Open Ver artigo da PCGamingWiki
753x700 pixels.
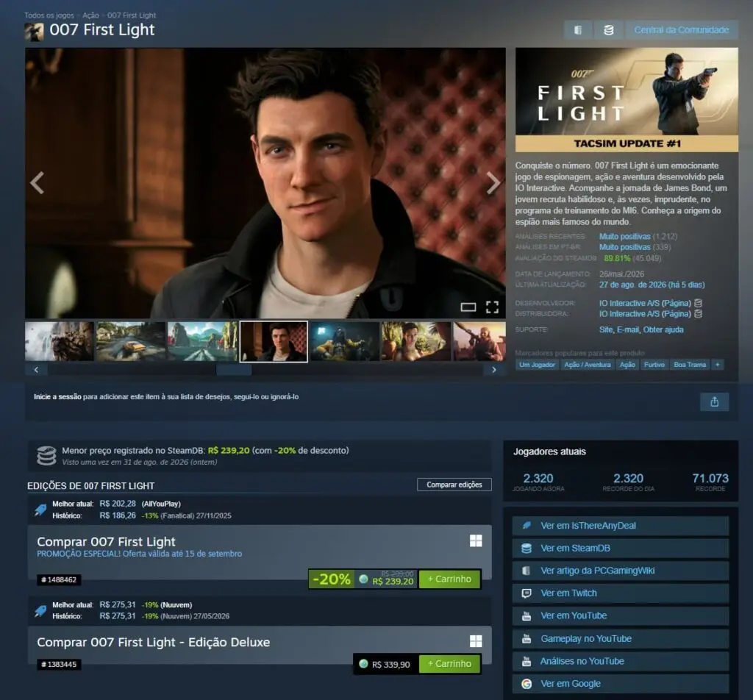pyautogui.click(x=621, y=571)
